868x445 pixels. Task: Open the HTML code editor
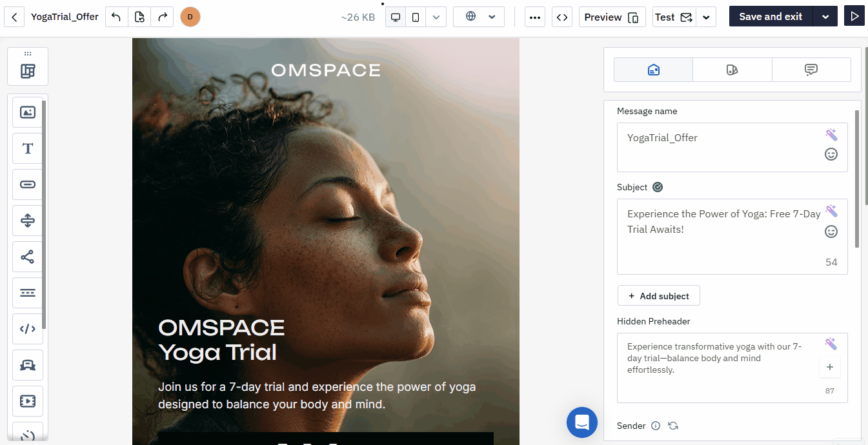pos(562,17)
